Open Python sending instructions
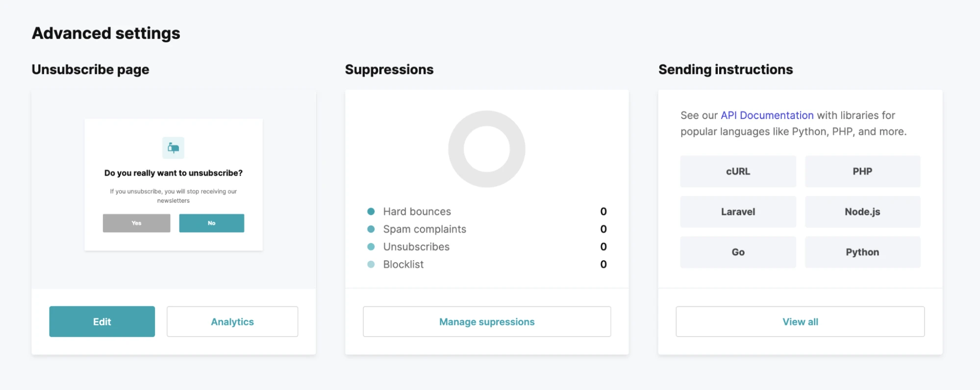This screenshot has width=980, height=390. coord(862,252)
